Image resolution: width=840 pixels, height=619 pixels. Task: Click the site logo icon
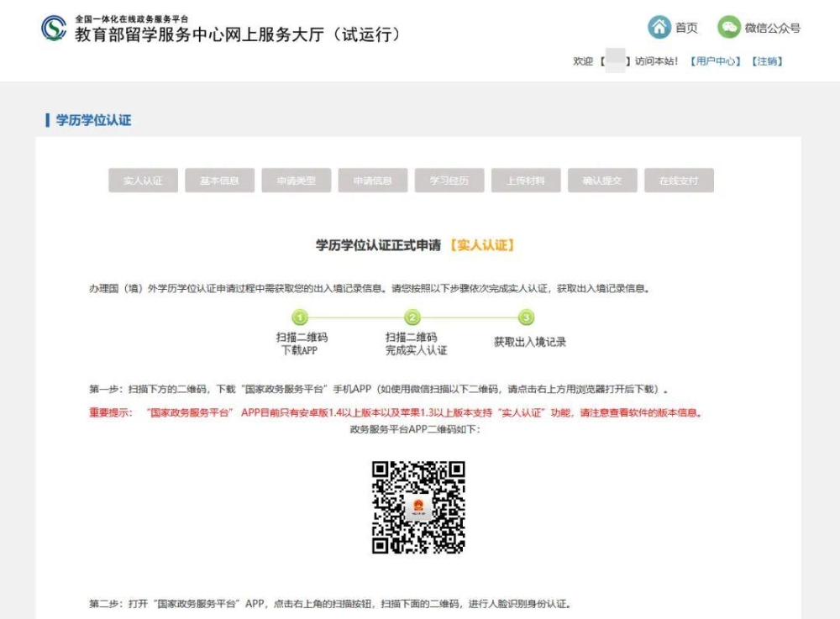(54, 28)
